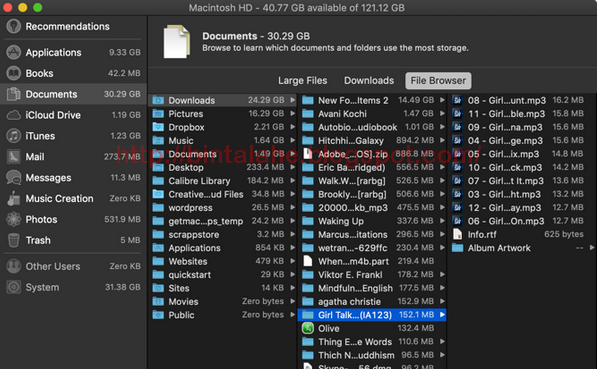This screenshot has width=598, height=369.
Task: Select the Viktor E. Frankl folder row
Action: click(x=372, y=274)
